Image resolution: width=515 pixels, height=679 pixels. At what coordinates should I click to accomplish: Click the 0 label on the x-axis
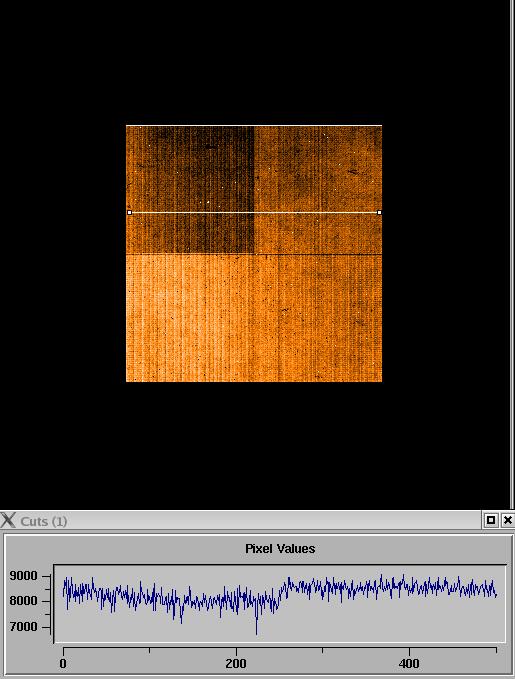click(x=63, y=663)
